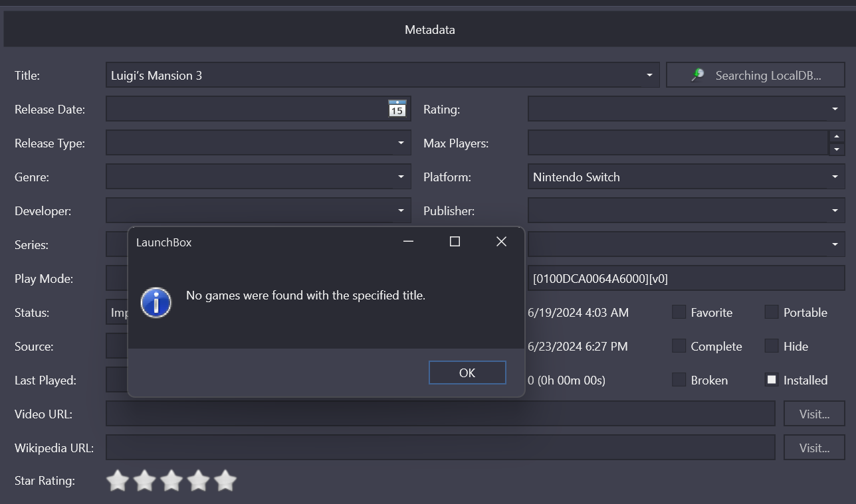Image resolution: width=856 pixels, height=504 pixels.
Task: Set rating with the first star
Action: coord(118,481)
